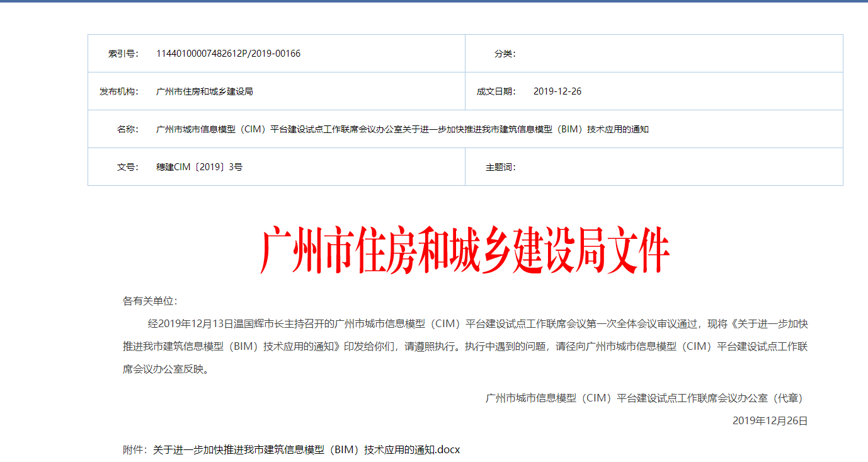Click the paragraph line starting 推进我市建筑信息模型
This screenshot has width=868, height=462.
465,347
